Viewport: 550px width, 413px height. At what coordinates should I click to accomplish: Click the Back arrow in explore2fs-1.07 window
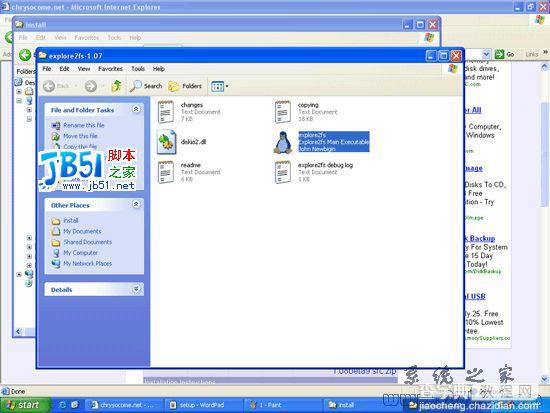[x=49, y=86]
